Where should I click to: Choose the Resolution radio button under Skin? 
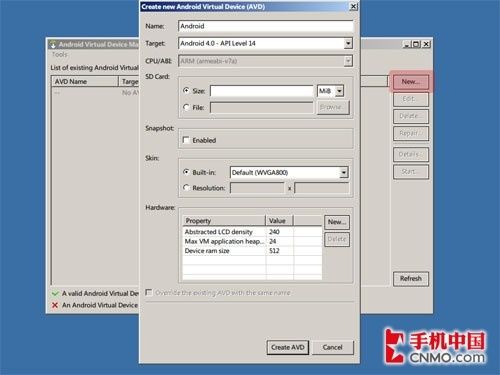coord(186,188)
